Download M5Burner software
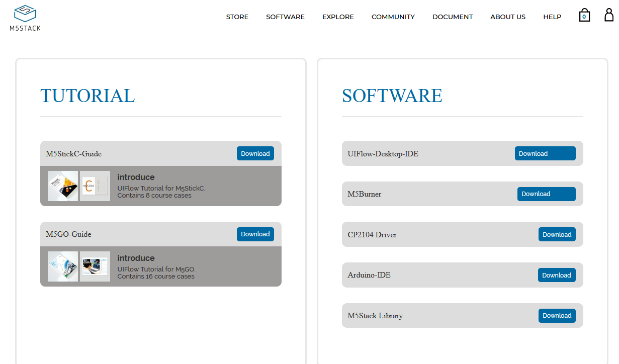The height and width of the screenshot is (364, 619). (547, 194)
